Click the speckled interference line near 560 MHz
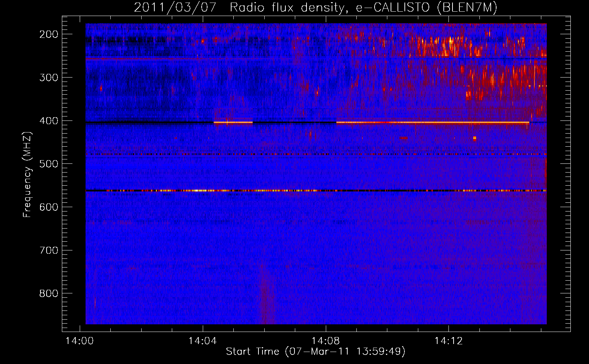The image size is (589, 364). [316, 190]
